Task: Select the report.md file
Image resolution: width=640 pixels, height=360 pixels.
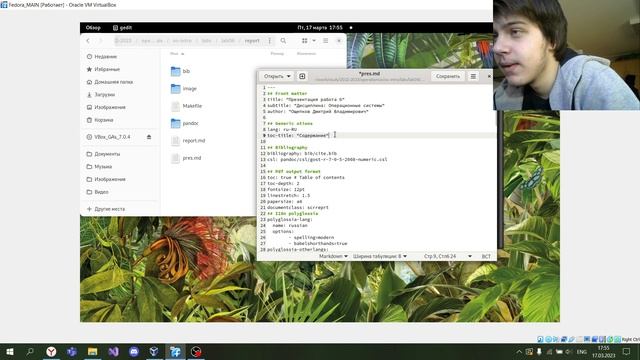Action: pyautogui.click(x=188, y=140)
